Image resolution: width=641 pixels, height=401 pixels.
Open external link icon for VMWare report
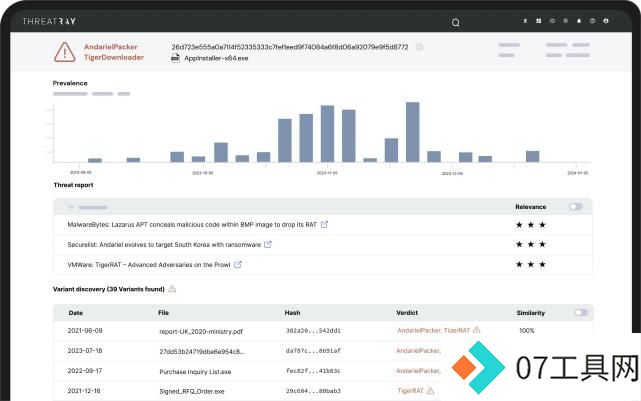pos(238,264)
